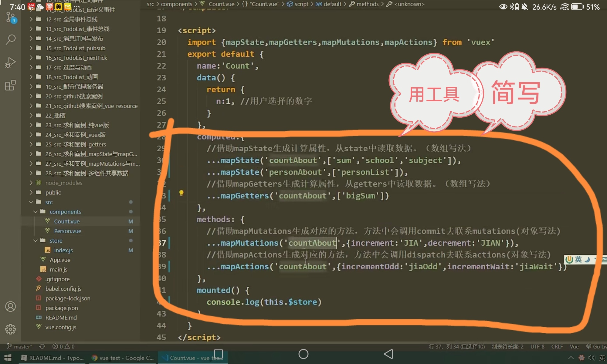607x364 pixels.
Task: Click the Windows Start button
Action: (8, 358)
